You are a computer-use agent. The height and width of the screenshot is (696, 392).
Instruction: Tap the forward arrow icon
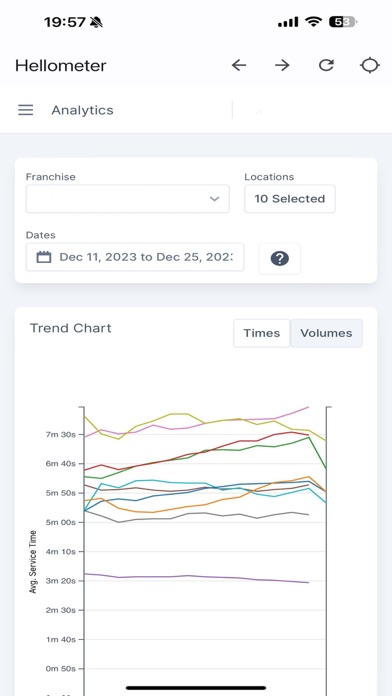pos(282,65)
